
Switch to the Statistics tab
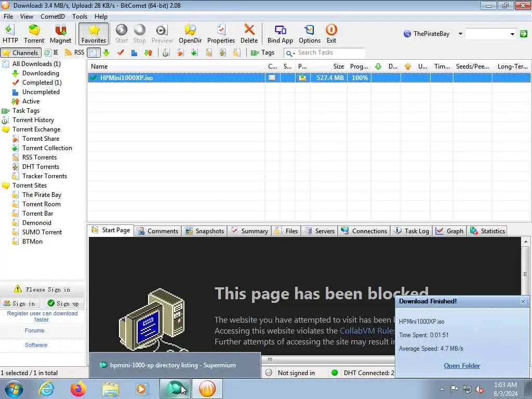coord(487,231)
